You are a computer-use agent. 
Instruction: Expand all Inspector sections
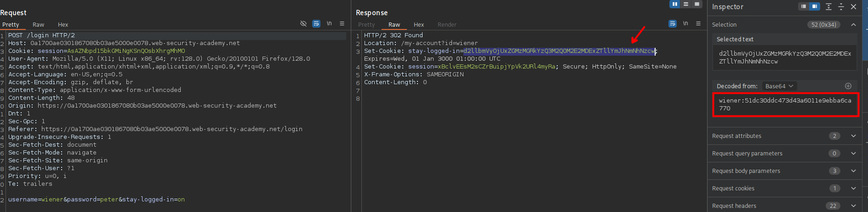click(x=828, y=6)
